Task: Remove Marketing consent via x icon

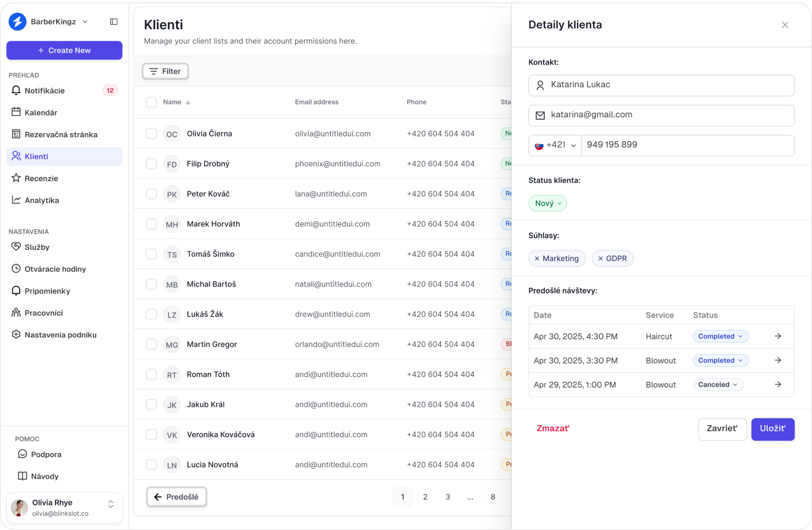Action: [x=537, y=259]
